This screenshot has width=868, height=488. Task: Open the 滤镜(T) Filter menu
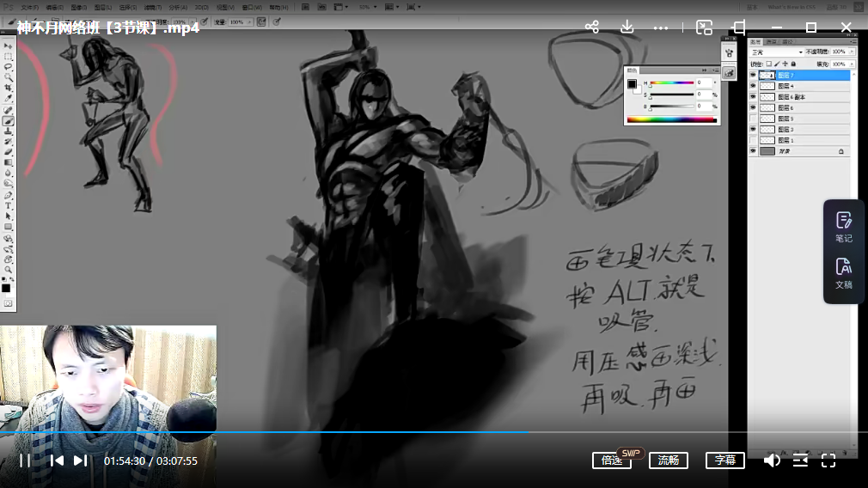153,8
